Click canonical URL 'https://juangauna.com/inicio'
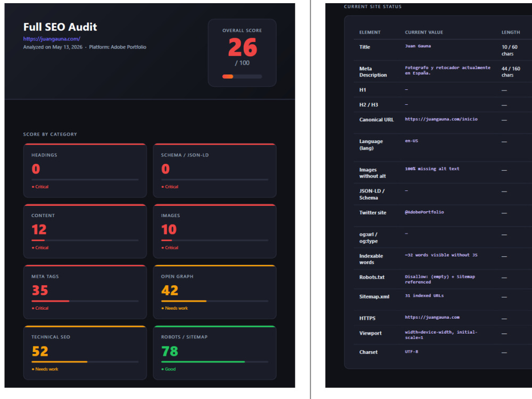This screenshot has height=399, width=532. click(441, 119)
